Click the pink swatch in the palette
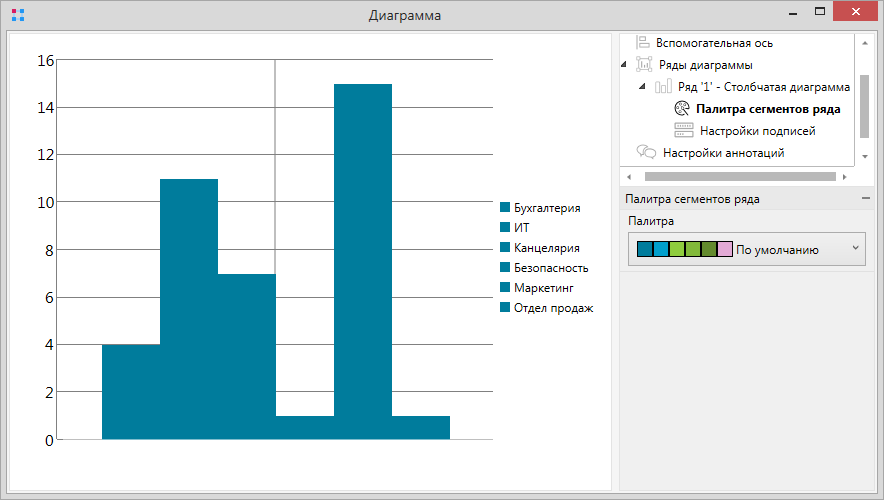884x500 pixels. 725,249
